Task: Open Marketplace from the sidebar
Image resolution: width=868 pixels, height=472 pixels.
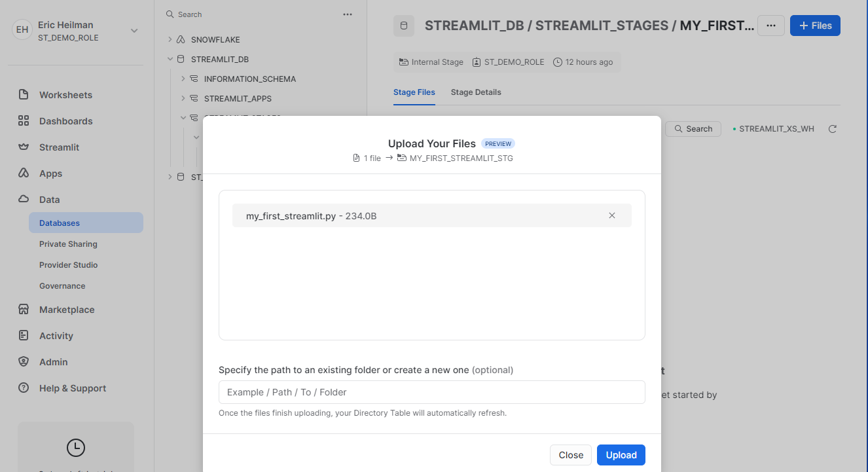Action: (66, 310)
